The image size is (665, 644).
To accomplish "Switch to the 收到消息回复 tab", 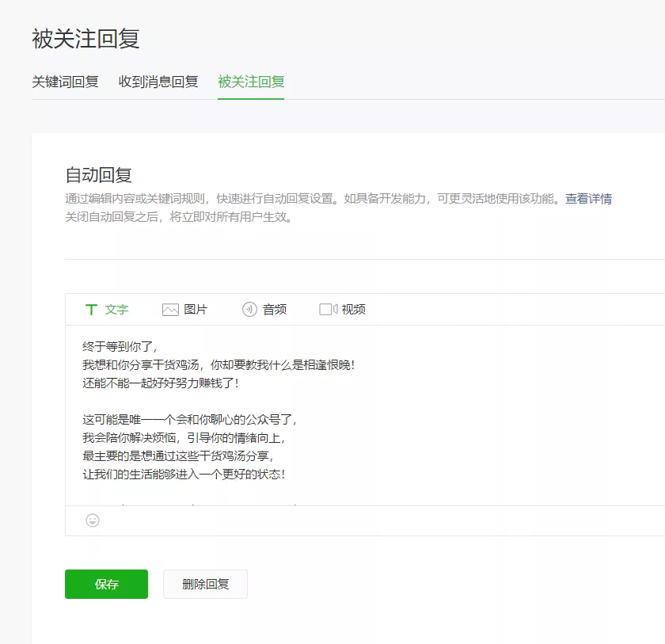I will [x=159, y=81].
